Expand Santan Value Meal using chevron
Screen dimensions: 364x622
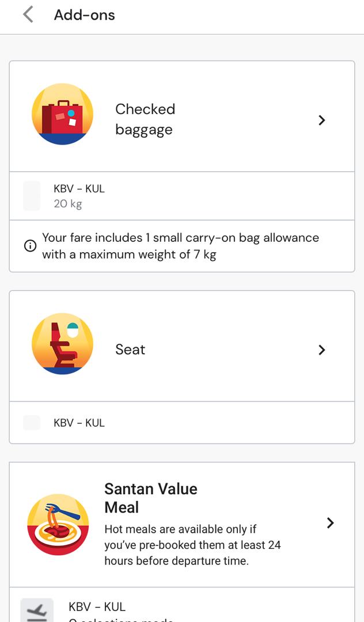tap(330, 522)
